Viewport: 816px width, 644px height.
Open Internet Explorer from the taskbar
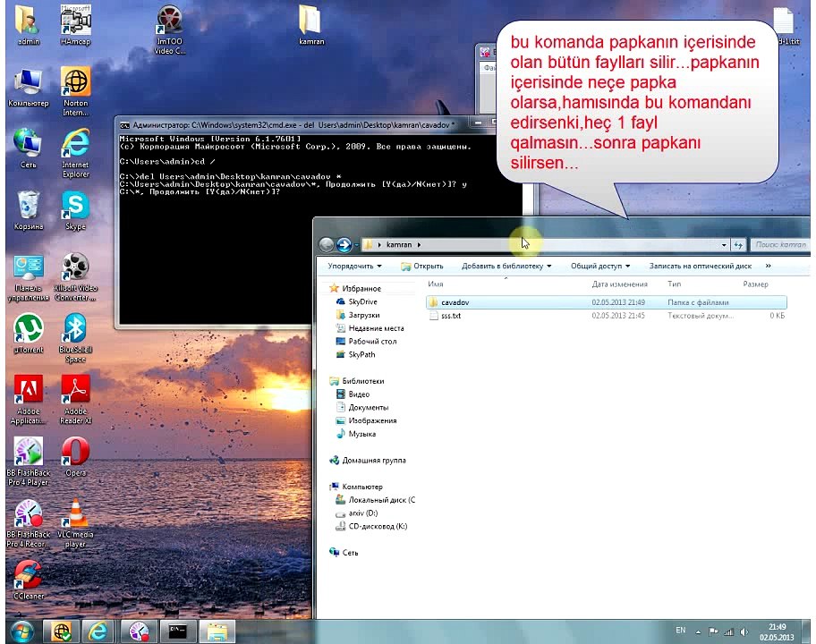pyautogui.click(x=98, y=631)
